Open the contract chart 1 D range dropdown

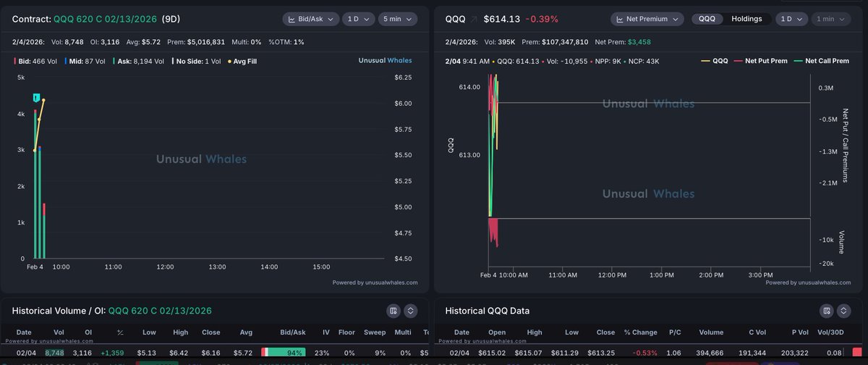click(357, 20)
